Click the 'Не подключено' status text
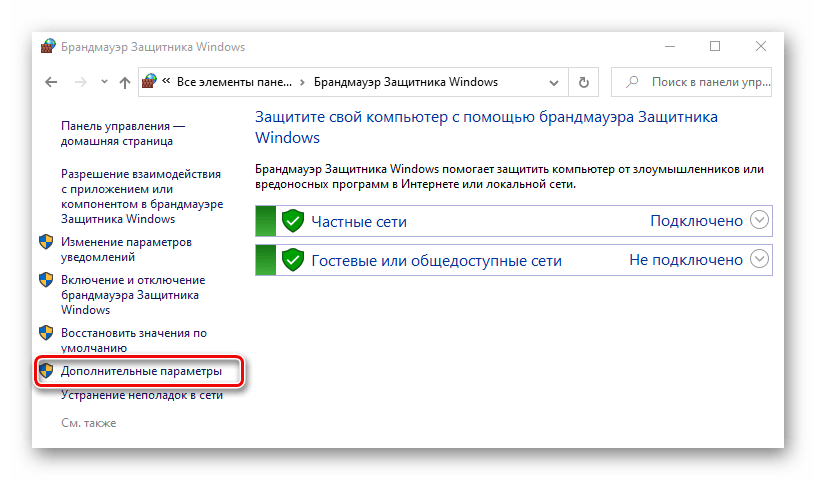 tap(686, 259)
